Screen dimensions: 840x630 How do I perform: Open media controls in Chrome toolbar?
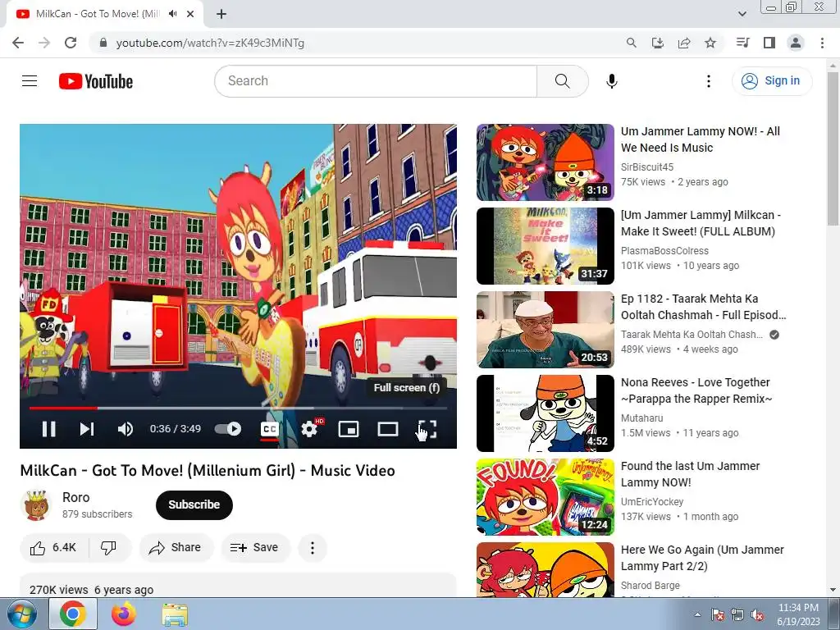[x=742, y=43]
